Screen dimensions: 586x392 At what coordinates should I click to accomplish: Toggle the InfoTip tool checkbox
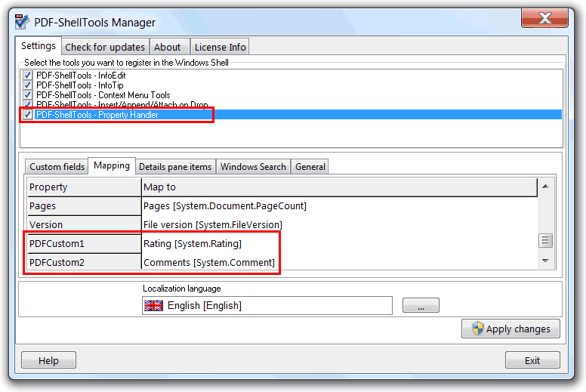click(28, 85)
